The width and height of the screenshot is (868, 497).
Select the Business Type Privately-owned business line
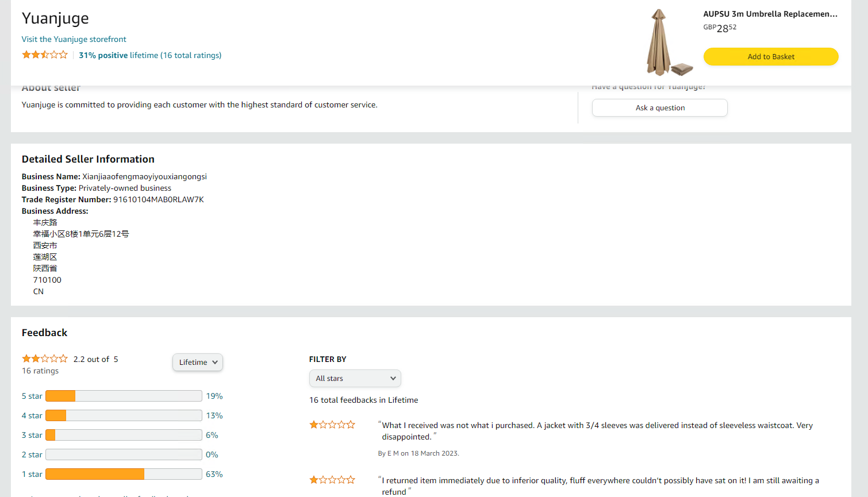[97, 188]
